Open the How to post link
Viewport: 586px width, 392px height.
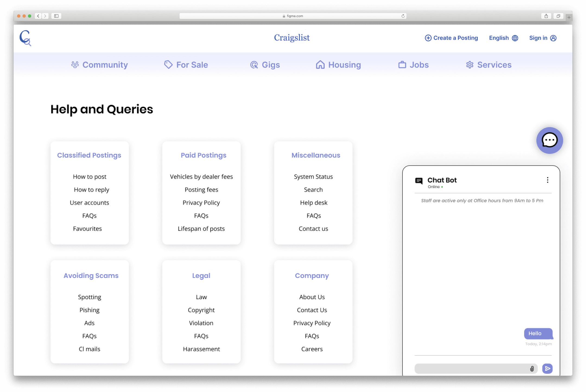90,177
